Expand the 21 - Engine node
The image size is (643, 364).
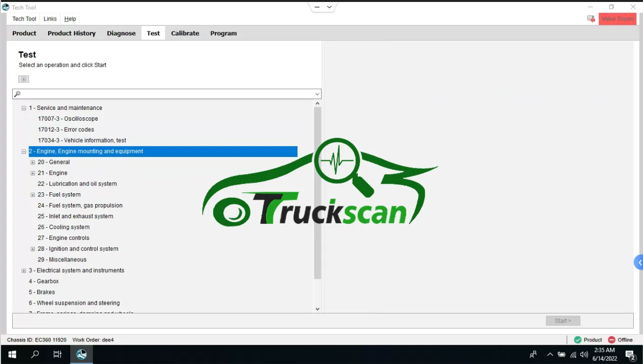(x=33, y=173)
